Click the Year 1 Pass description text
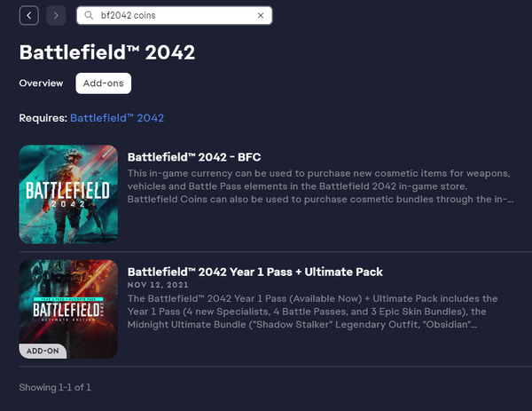Screen dimensions: 532x411 312,312
